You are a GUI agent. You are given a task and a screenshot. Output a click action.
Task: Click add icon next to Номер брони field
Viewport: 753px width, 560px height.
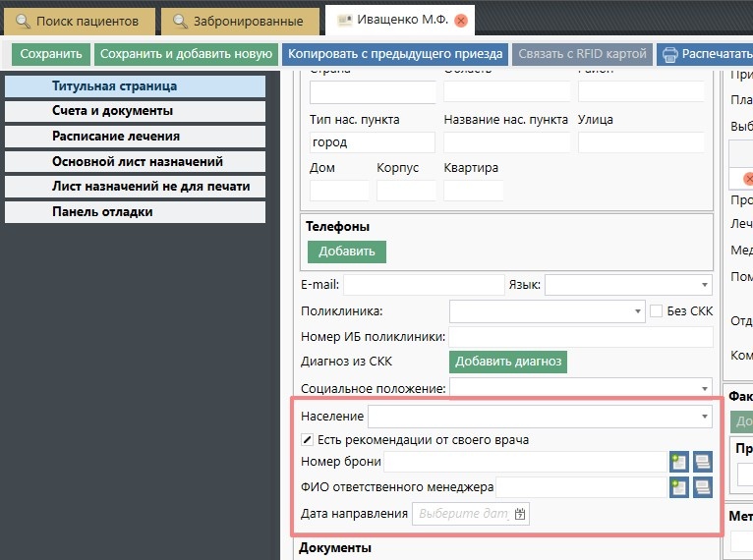[678, 462]
